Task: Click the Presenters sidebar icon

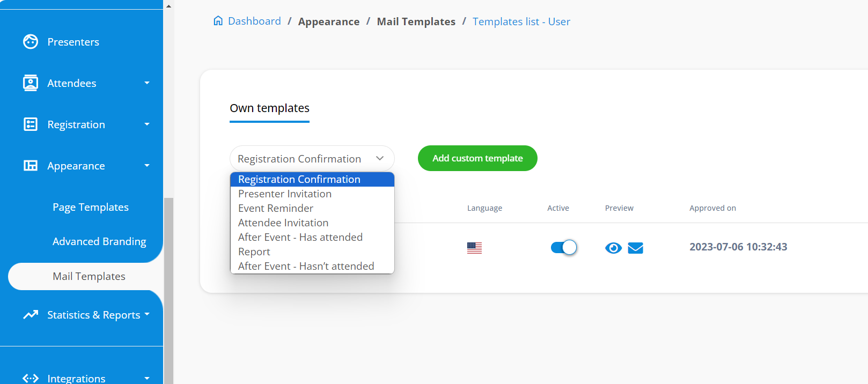Action: pyautogui.click(x=31, y=42)
